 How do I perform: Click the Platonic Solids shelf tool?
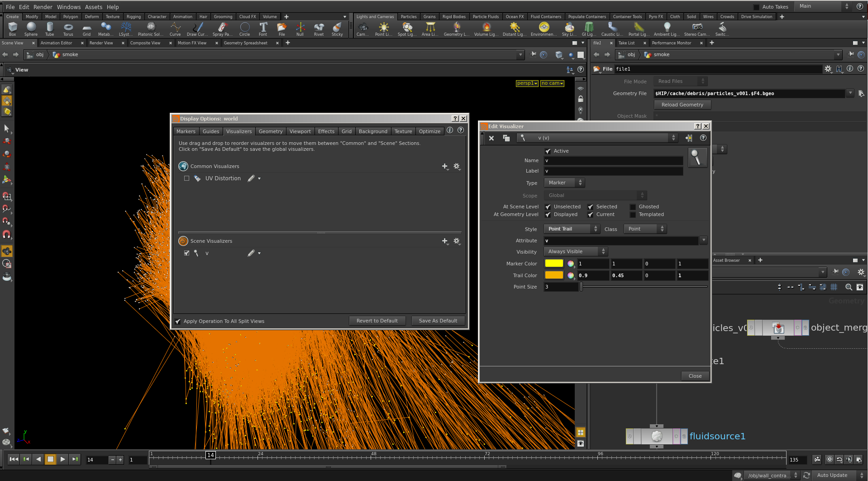click(151, 29)
